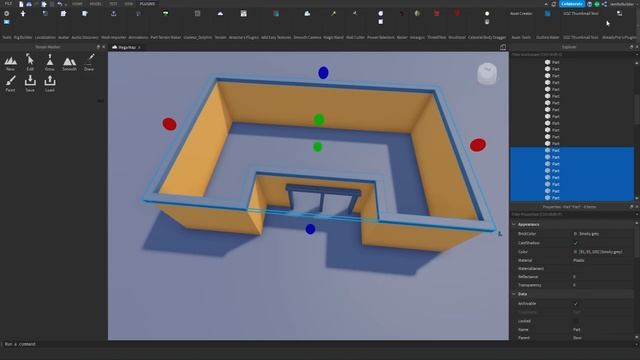This screenshot has height=360, width=640.
Task: Click the upper green move handle
Action: 319,120
